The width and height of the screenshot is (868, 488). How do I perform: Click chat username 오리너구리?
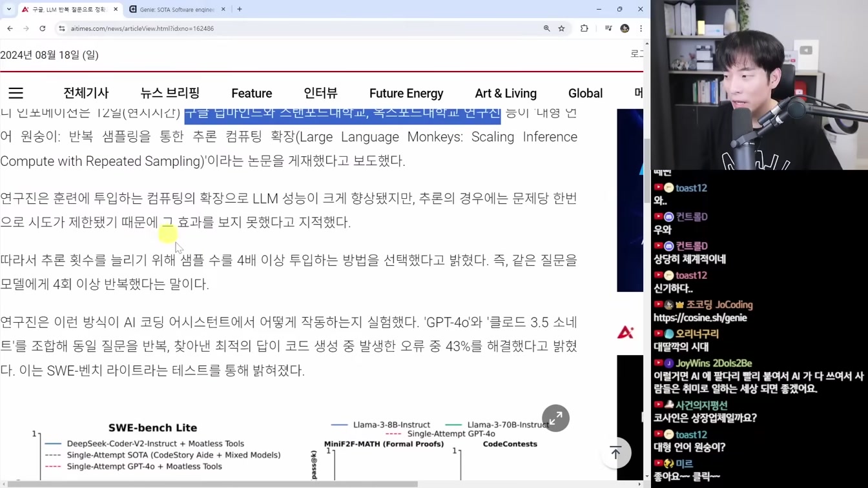point(697,334)
